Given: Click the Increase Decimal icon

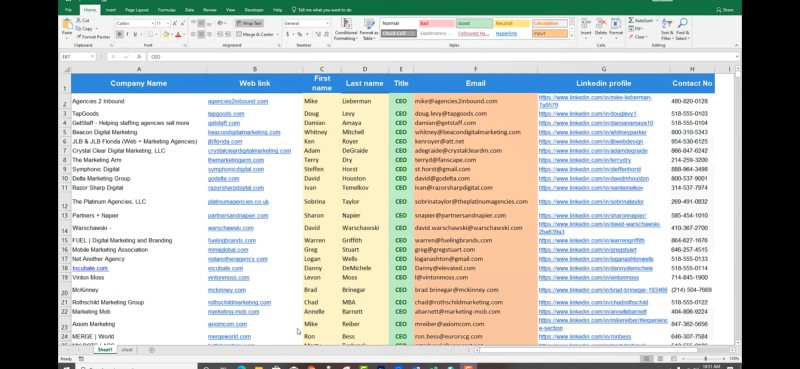Looking at the screenshot, I should point(318,34).
